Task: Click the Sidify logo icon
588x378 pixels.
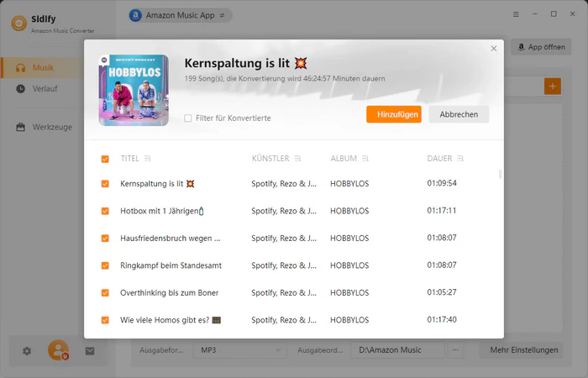Action: [18, 24]
